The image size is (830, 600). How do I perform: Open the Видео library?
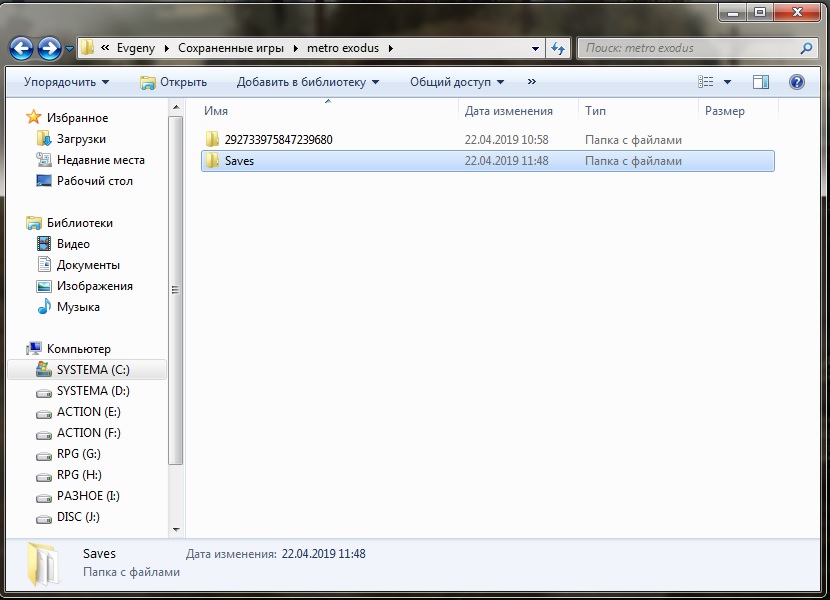73,244
